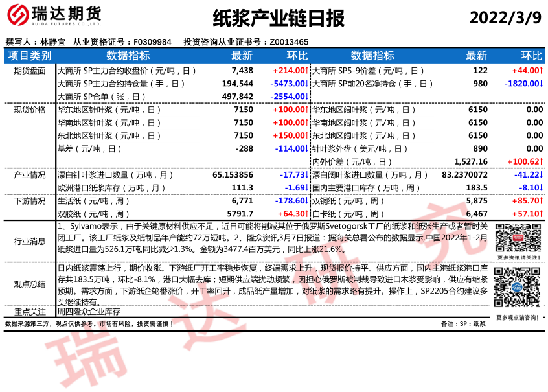Select the 产业情况 category cell
Viewport: 548px width, 392px height.
point(30,175)
